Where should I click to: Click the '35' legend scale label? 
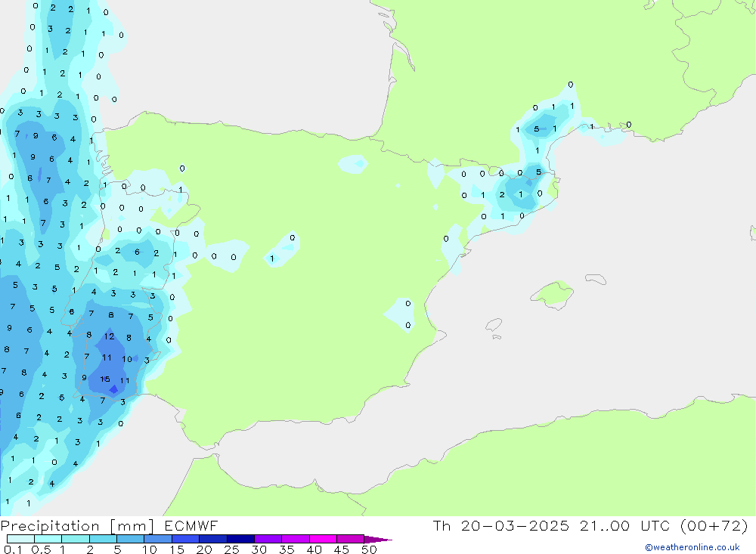click(x=287, y=549)
